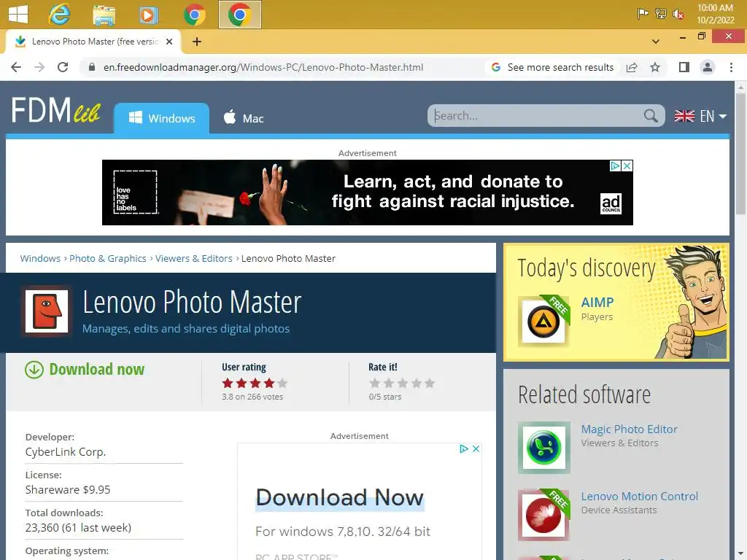Rate it one star
This screenshot has width=747, height=560.
375,384
